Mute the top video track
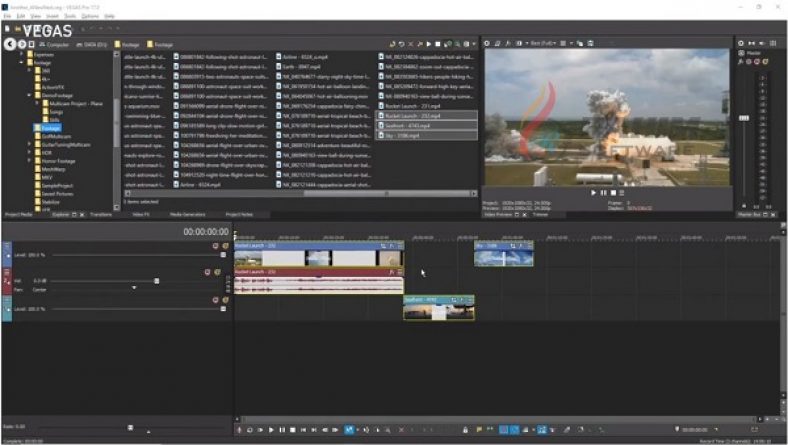788x445 pixels. [x=213, y=246]
